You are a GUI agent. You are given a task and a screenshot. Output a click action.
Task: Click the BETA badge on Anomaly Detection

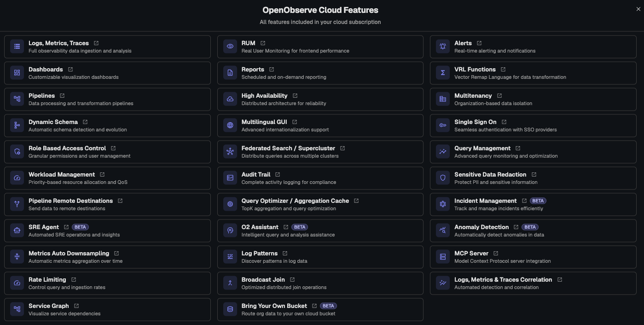[530, 227]
